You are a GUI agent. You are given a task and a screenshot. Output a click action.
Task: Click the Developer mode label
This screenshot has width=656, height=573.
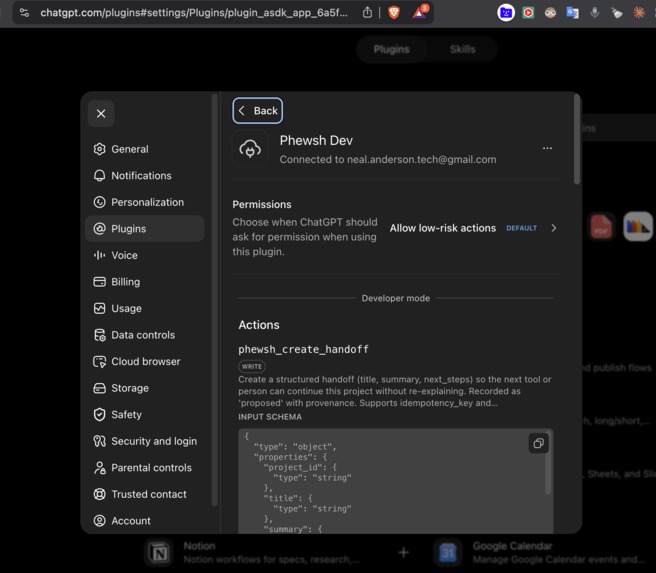pos(396,299)
